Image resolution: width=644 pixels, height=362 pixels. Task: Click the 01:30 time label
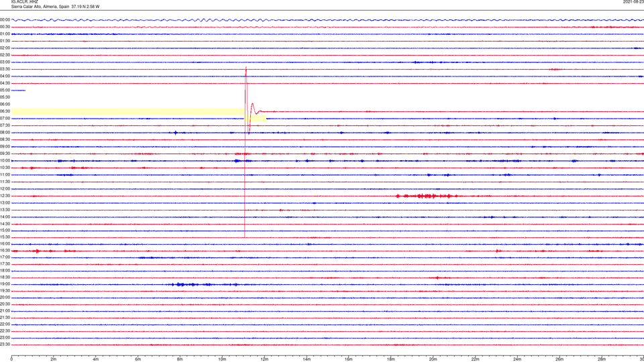[x=5, y=41]
